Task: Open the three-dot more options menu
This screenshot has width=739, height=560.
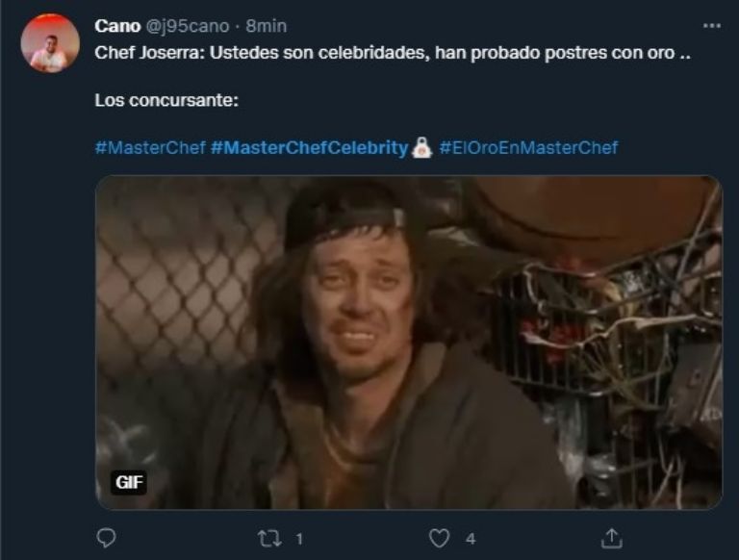Action: click(712, 26)
